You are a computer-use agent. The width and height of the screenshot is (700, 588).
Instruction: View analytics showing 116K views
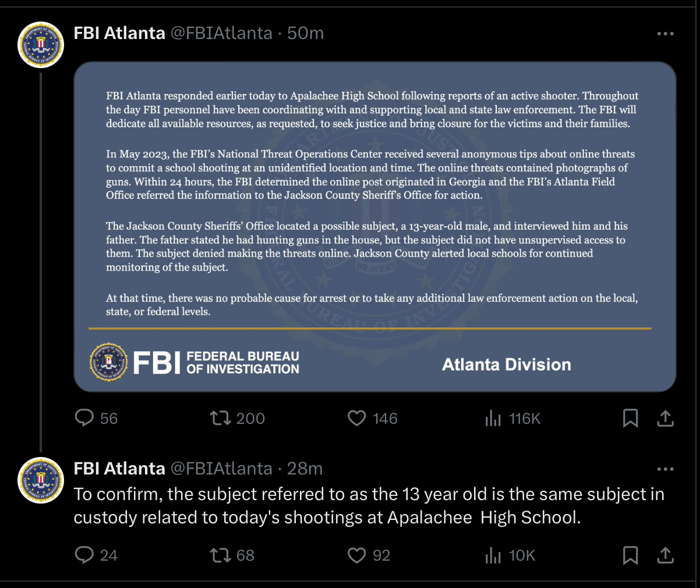[493, 418]
